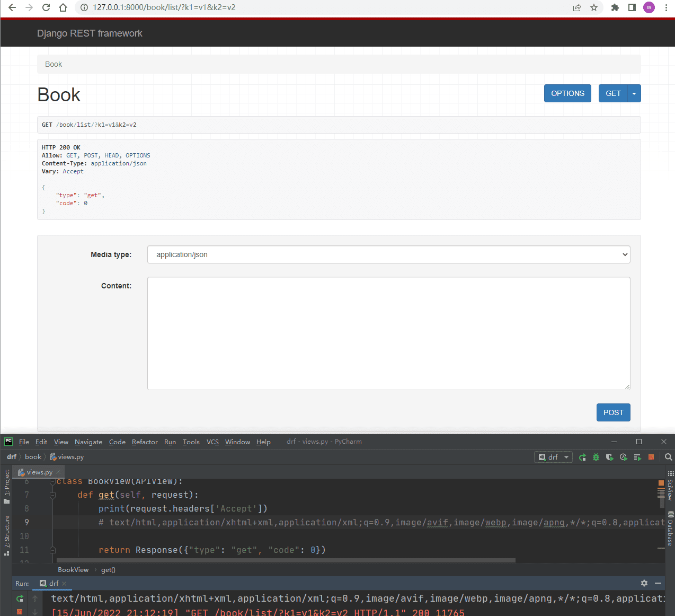This screenshot has height=616, width=675.
Task: Rerun drf in Run panel
Action: click(x=20, y=599)
